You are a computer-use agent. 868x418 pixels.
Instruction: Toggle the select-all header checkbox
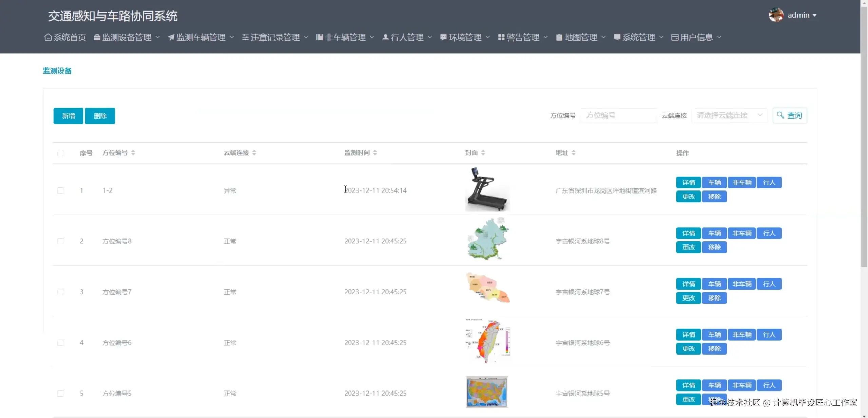coord(60,153)
